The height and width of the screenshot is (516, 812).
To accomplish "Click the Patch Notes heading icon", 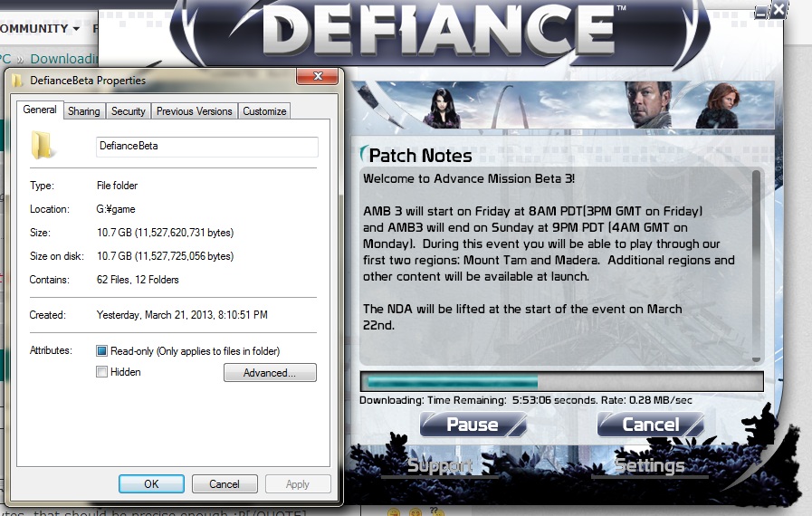I will (364, 154).
